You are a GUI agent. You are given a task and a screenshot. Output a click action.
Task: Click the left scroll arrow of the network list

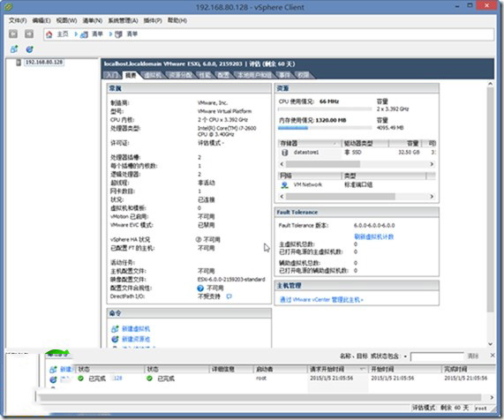[x=282, y=197]
